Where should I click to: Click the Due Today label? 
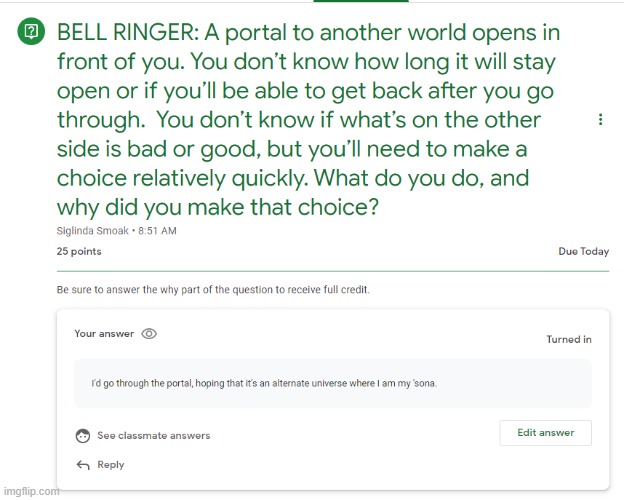click(583, 252)
